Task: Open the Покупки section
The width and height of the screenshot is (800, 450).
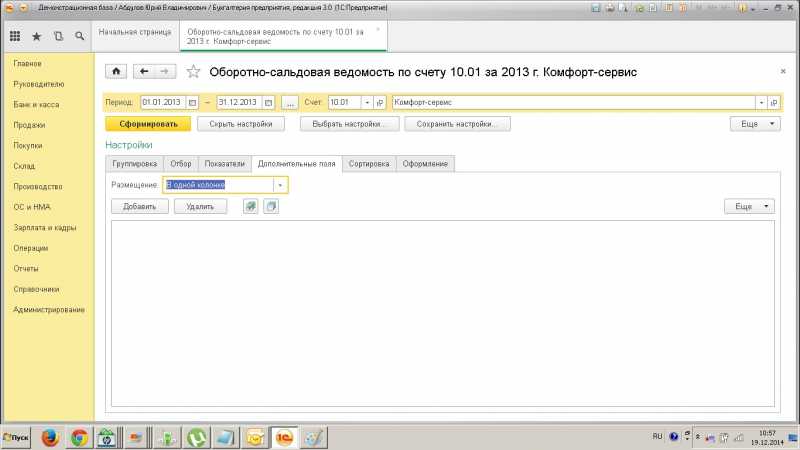Action: click(x=28, y=145)
